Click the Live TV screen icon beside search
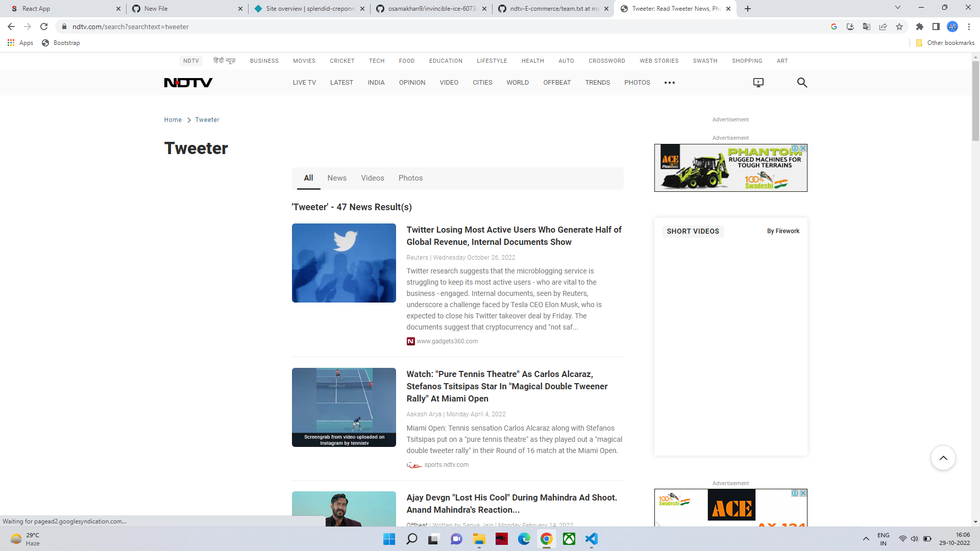980x551 pixels. (758, 82)
